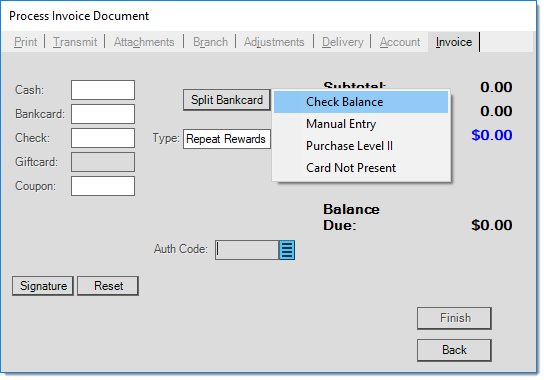The image size is (544, 380).
Task: Click the Giftcard label
Action: point(36,162)
